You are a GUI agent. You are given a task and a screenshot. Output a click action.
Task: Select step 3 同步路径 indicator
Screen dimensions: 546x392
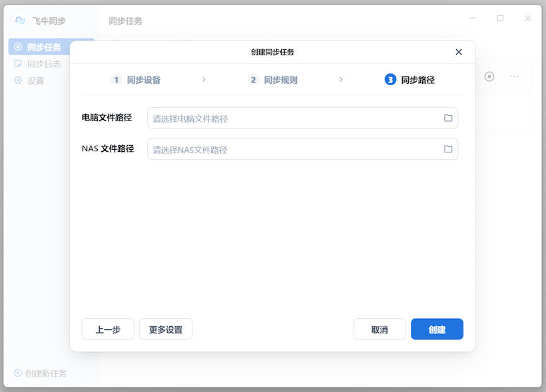pos(409,79)
